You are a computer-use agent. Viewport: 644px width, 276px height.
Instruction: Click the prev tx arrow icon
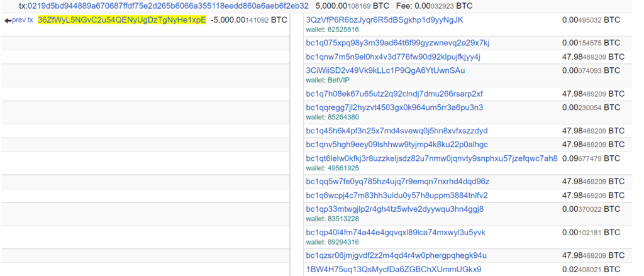pyautogui.click(x=8, y=20)
